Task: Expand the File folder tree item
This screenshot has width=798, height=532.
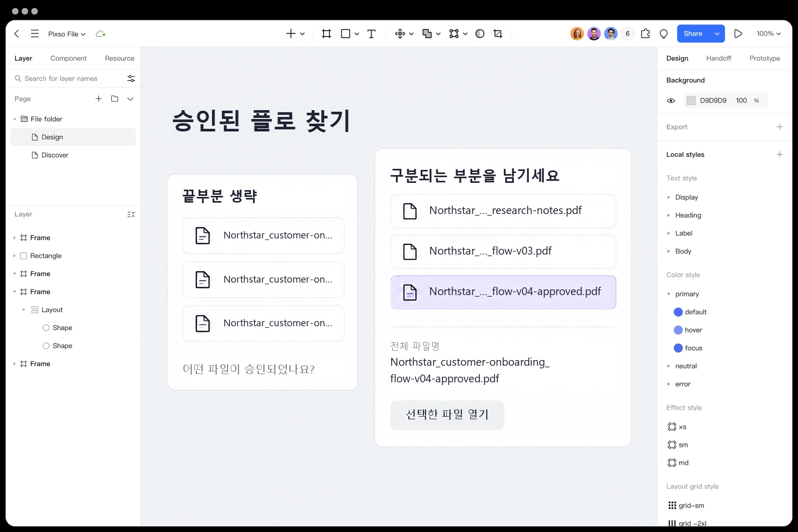Action: 15,119
